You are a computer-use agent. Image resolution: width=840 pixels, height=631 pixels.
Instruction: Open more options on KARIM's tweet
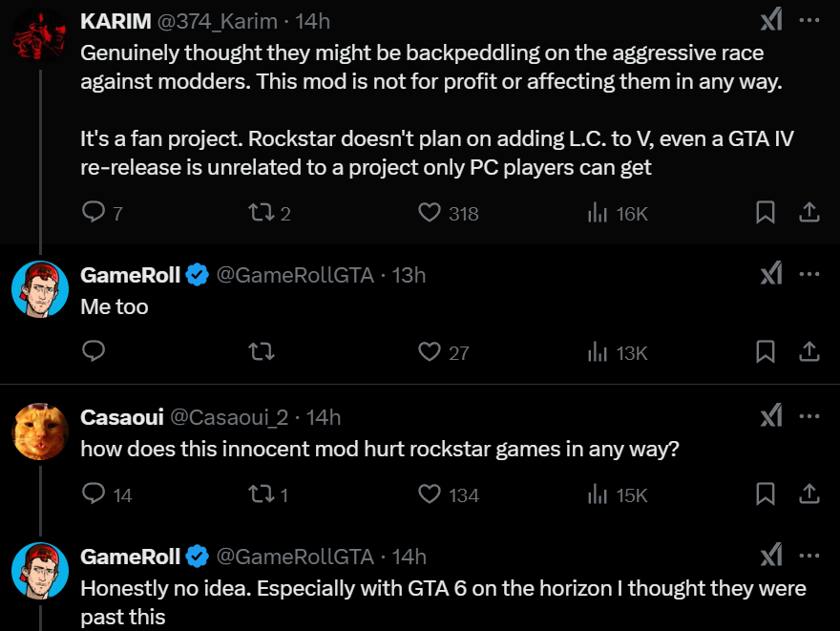tap(808, 20)
